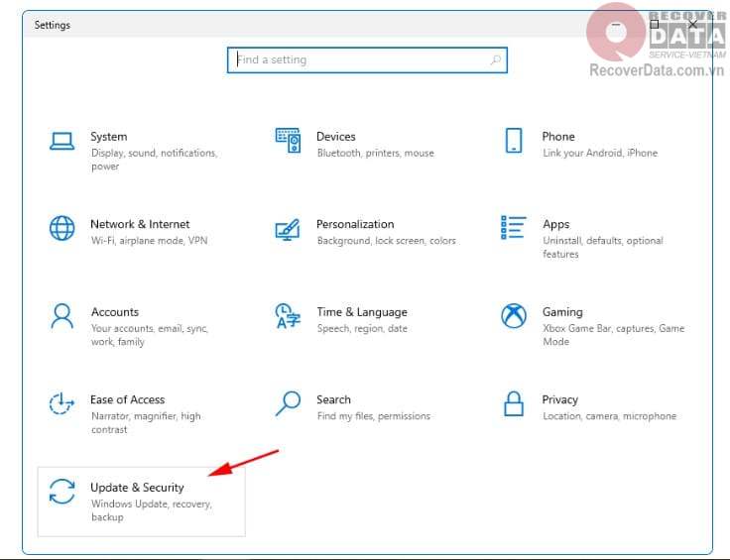The height and width of the screenshot is (560, 730).
Task: Click 'Background, lock screen, colors' text
Action: (387, 241)
